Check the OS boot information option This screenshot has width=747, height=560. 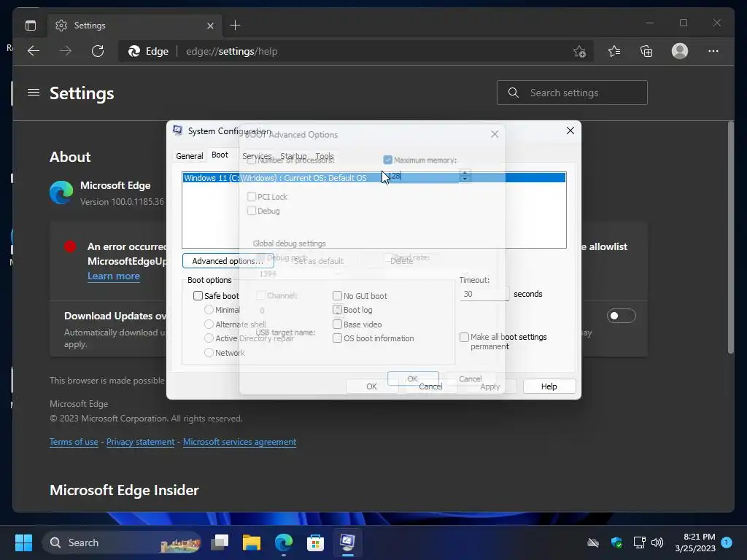pyautogui.click(x=337, y=338)
